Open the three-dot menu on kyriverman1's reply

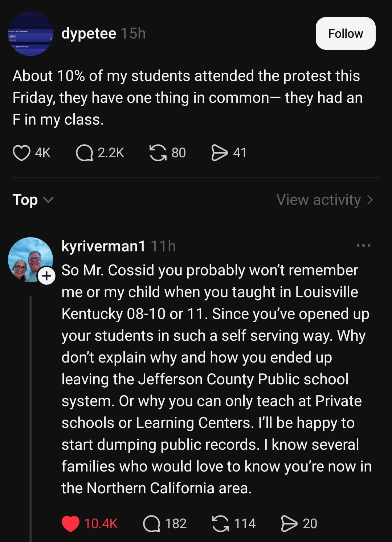point(363,246)
